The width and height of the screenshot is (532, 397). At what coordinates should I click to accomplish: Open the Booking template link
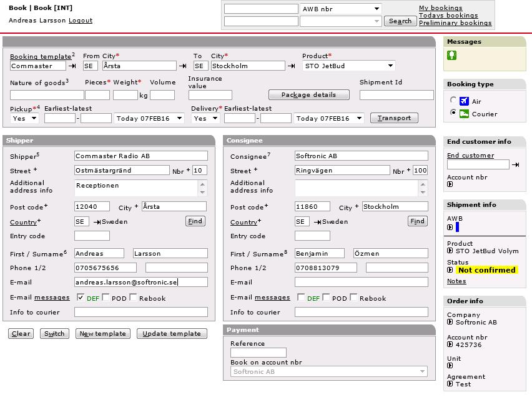point(41,56)
